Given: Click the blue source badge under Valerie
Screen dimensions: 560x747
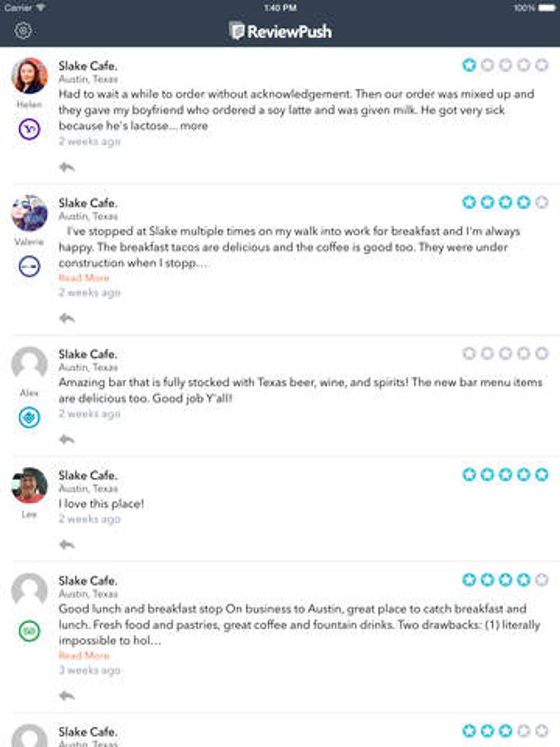Looking at the screenshot, I should [x=29, y=267].
